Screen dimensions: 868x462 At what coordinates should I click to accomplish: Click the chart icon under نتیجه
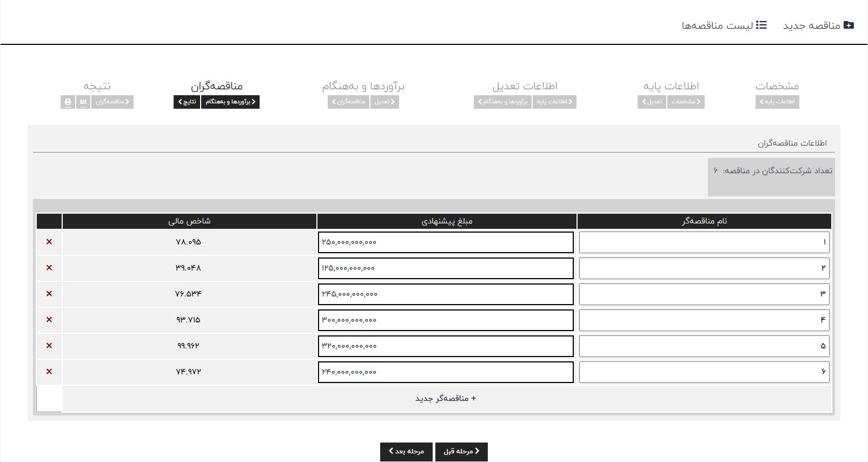pos(83,102)
